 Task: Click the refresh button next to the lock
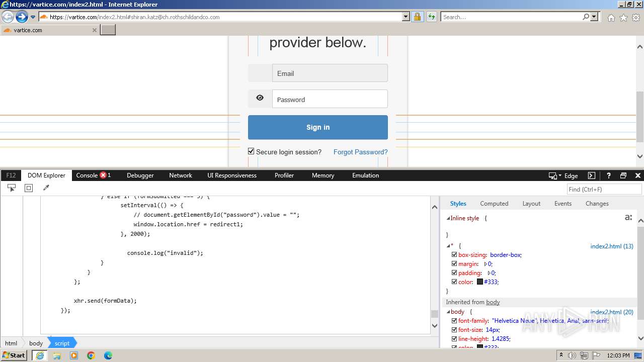pyautogui.click(x=431, y=17)
